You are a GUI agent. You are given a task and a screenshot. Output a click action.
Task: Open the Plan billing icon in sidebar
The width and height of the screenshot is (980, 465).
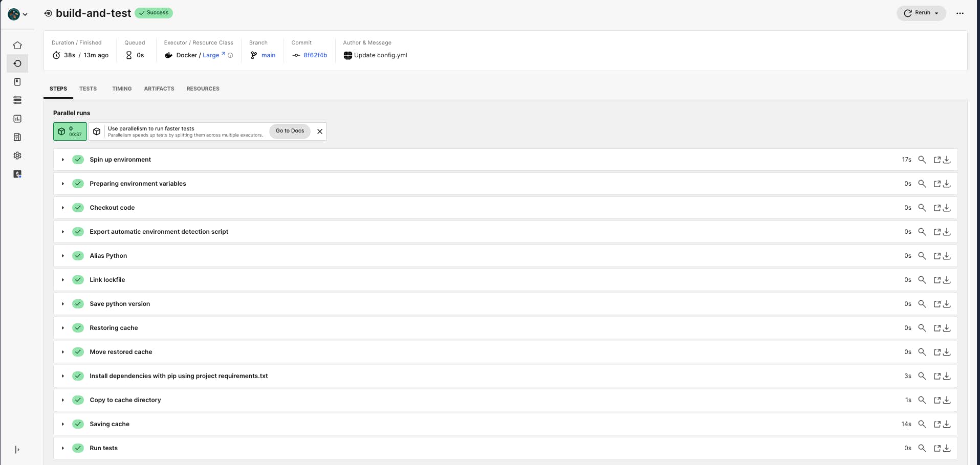(x=17, y=174)
